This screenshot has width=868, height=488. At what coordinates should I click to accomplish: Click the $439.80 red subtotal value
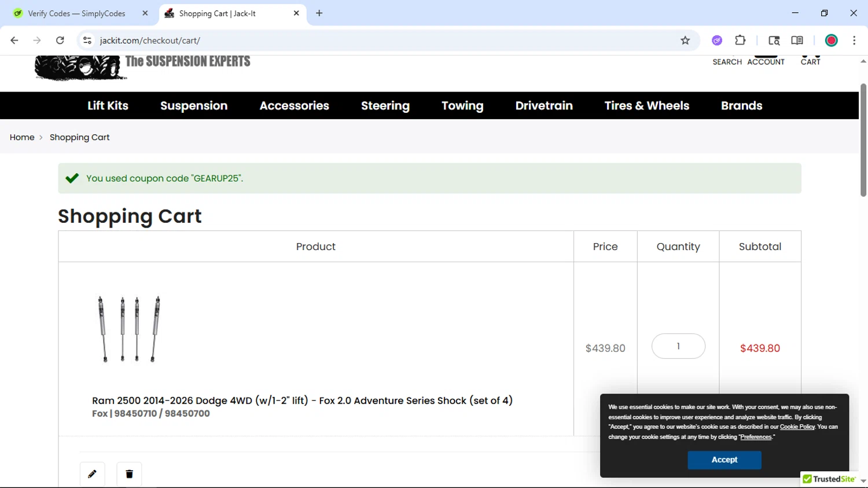760,348
